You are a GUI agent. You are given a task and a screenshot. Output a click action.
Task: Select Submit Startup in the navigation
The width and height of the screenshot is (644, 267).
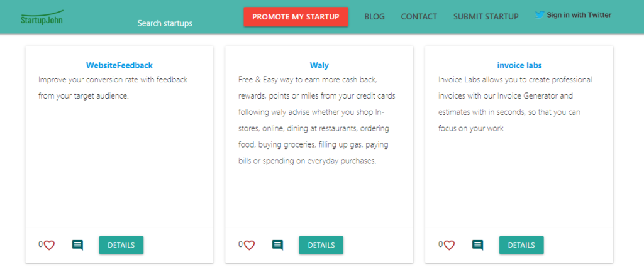(486, 17)
